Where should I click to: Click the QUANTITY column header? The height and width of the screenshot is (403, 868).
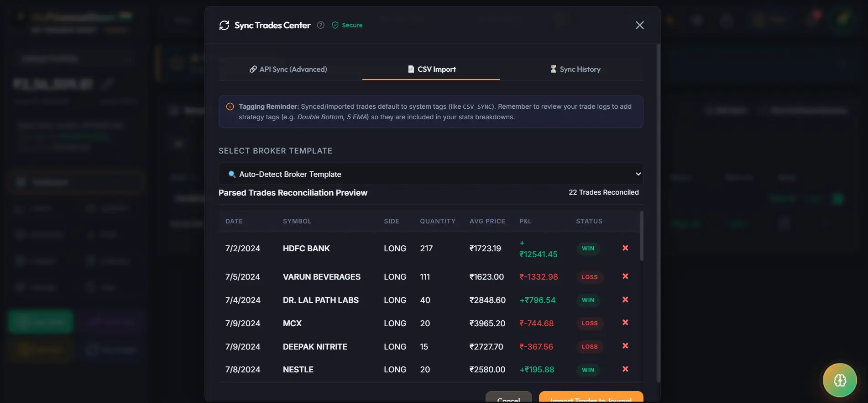[438, 221]
